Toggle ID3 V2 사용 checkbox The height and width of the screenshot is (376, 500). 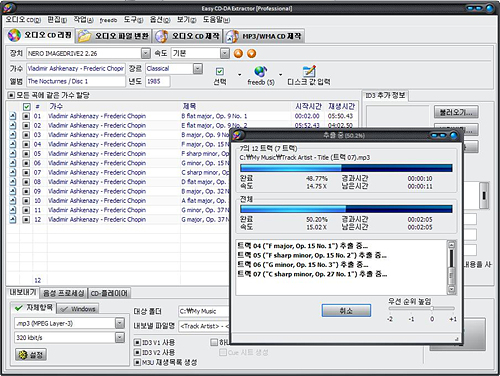[137, 352]
